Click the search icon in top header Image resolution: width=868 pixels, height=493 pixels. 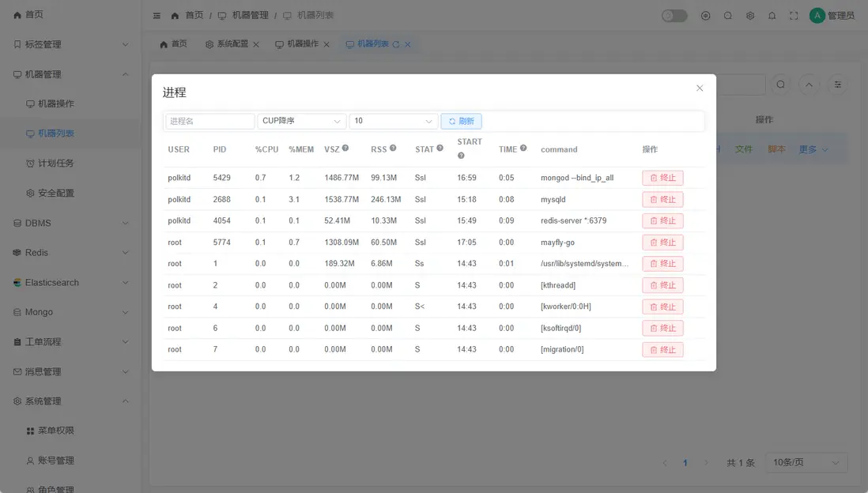tap(728, 16)
